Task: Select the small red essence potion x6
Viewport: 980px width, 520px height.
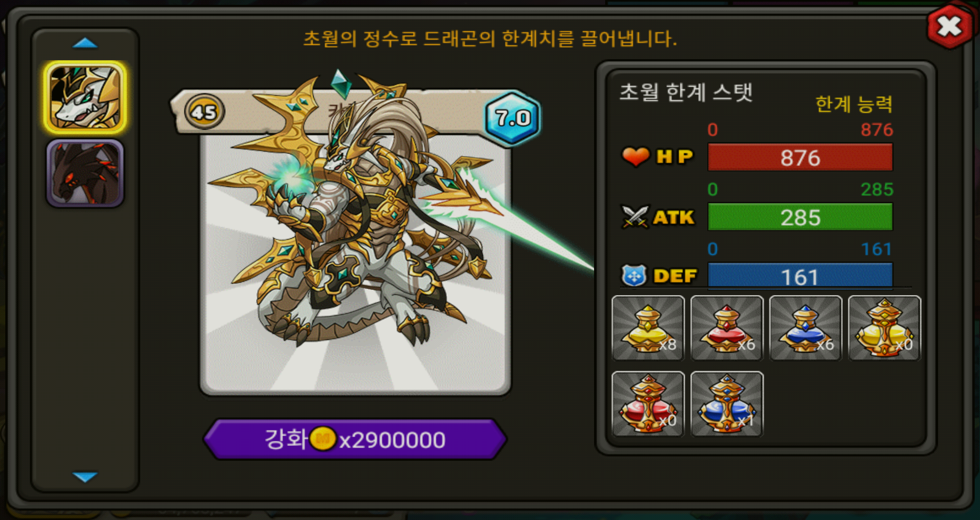Action: 727,328
